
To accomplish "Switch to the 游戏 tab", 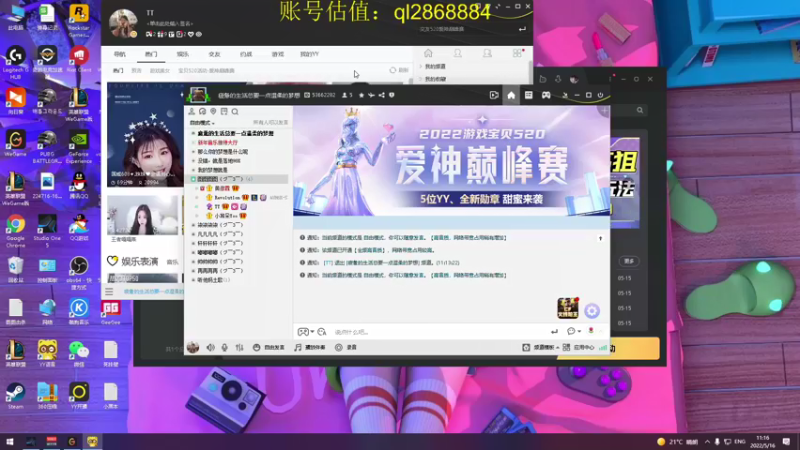I will tap(278, 54).
